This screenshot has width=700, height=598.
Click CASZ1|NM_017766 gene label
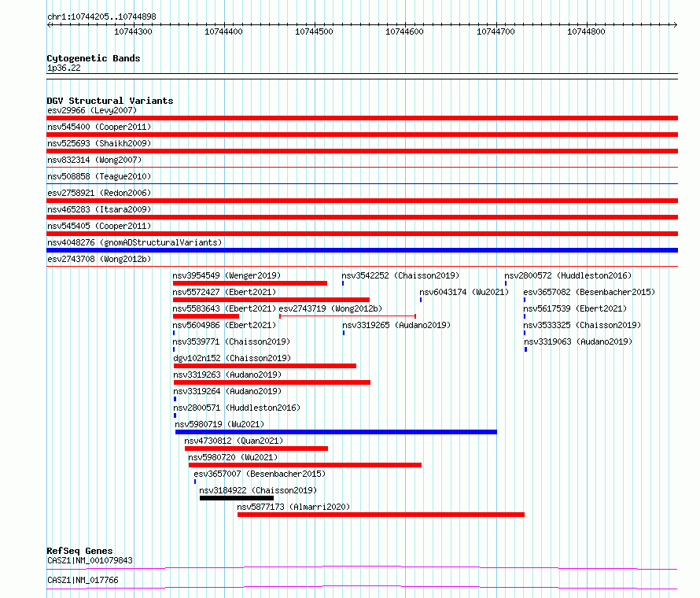tap(83, 580)
